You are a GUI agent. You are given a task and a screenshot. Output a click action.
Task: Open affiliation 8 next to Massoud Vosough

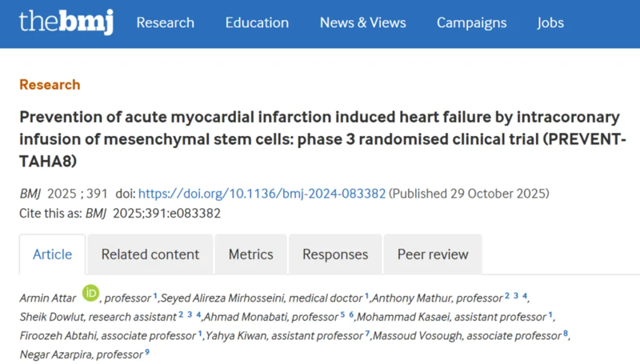566,334
